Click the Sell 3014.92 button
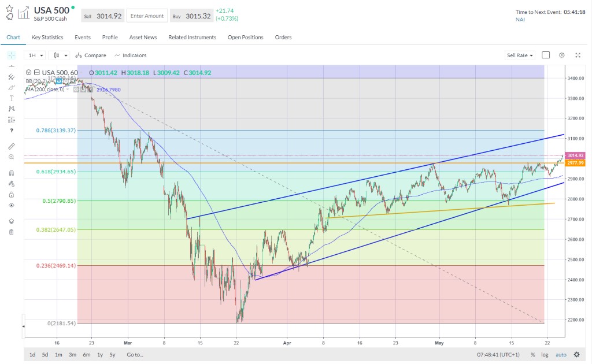 coord(102,16)
